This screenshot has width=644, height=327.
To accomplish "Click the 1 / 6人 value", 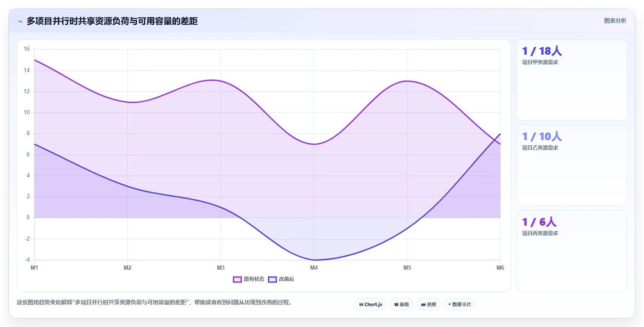I will (x=539, y=222).
